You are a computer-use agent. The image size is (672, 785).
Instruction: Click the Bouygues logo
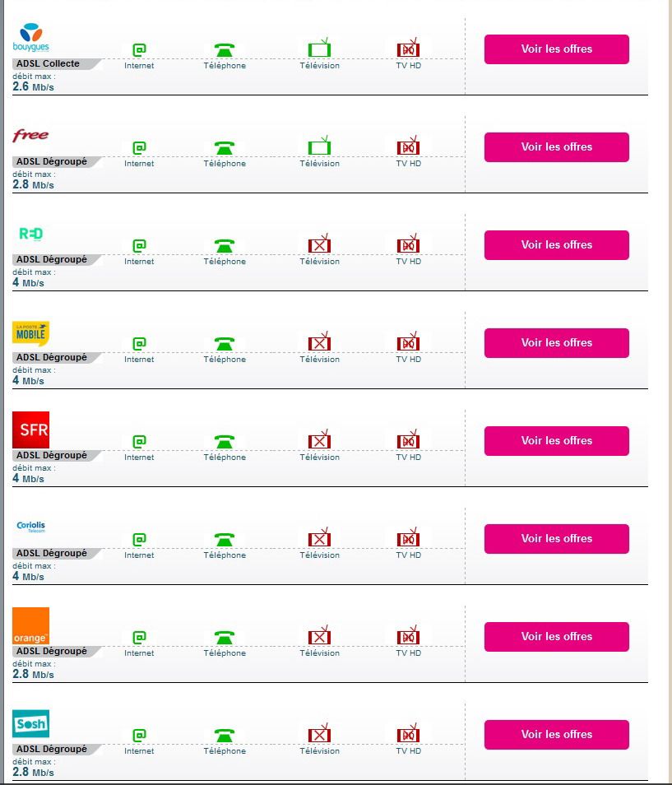[x=32, y=39]
